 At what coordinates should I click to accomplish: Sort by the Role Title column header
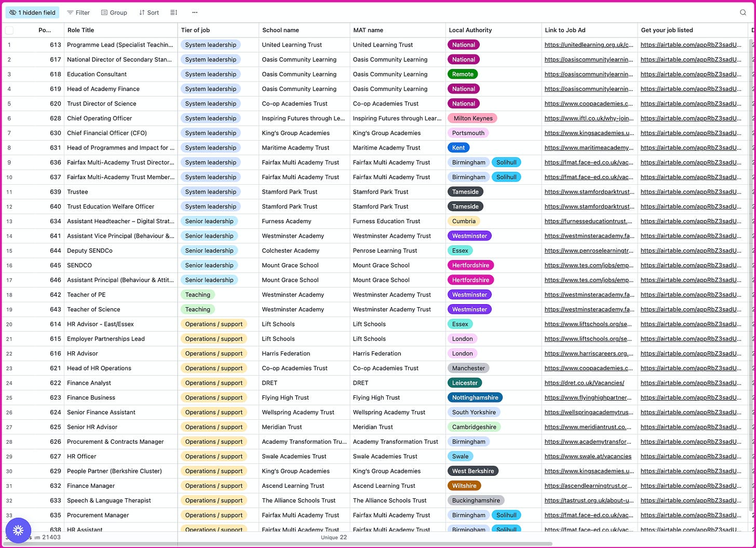click(120, 30)
